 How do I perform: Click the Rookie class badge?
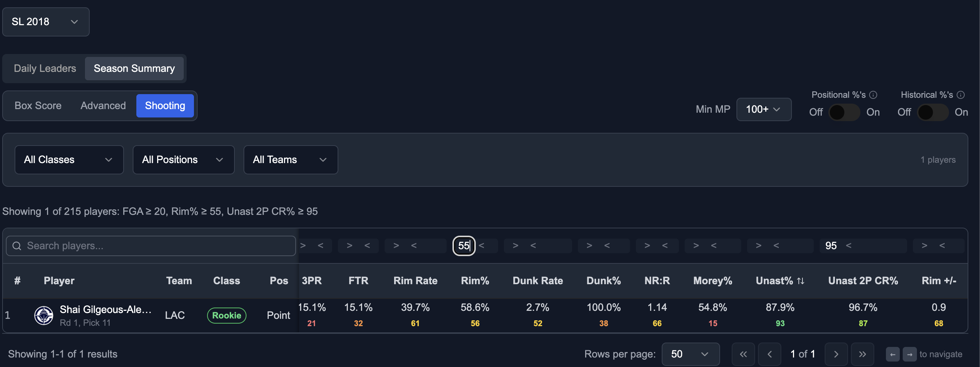[227, 316]
